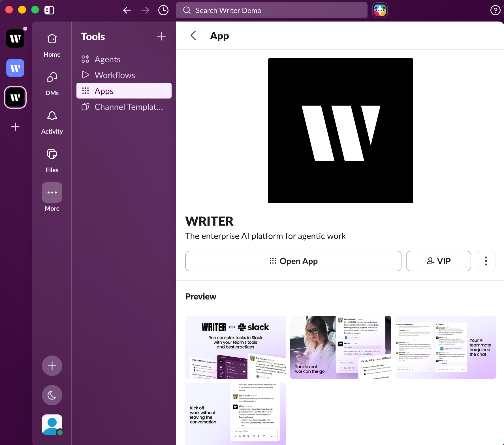Image resolution: width=504 pixels, height=445 pixels.
Task: Open the Activity tab
Action: point(52,122)
